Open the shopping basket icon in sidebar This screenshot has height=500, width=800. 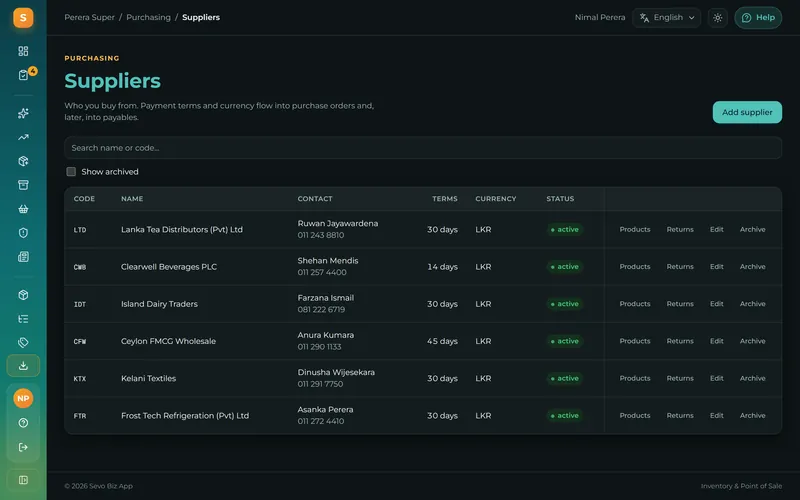pyautogui.click(x=23, y=209)
